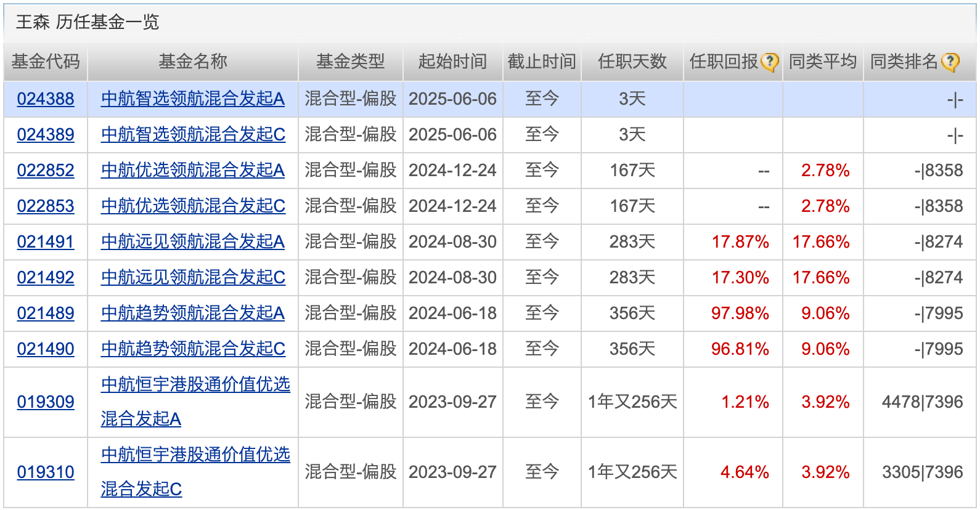This screenshot has width=980, height=510.
Task: Open fund code 024389 link
Action: tap(46, 134)
